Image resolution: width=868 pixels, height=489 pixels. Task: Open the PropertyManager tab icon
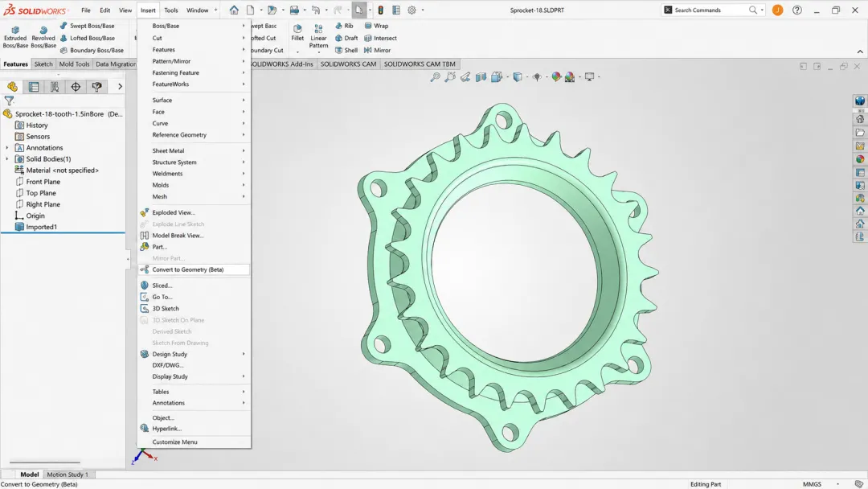[34, 86]
